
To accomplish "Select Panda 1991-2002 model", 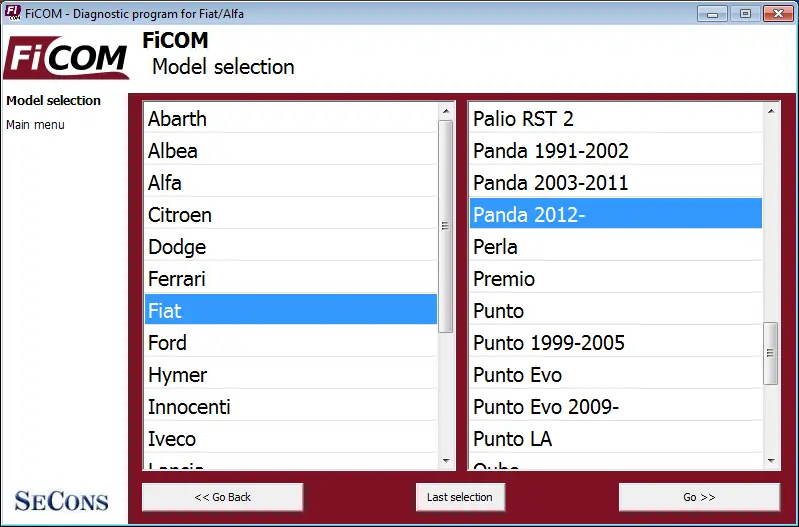I will tap(616, 151).
